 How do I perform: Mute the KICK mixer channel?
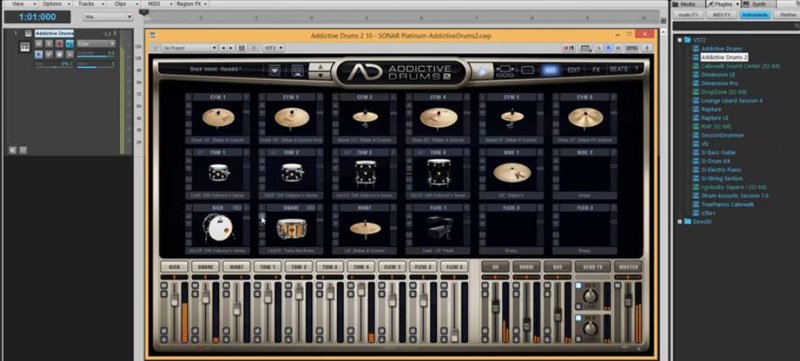click(x=163, y=286)
